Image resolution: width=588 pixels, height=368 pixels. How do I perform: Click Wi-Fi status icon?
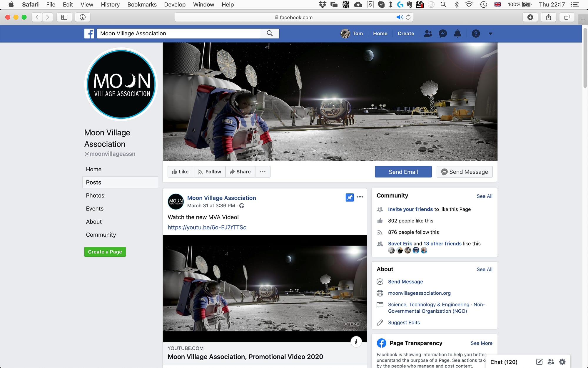[469, 4]
